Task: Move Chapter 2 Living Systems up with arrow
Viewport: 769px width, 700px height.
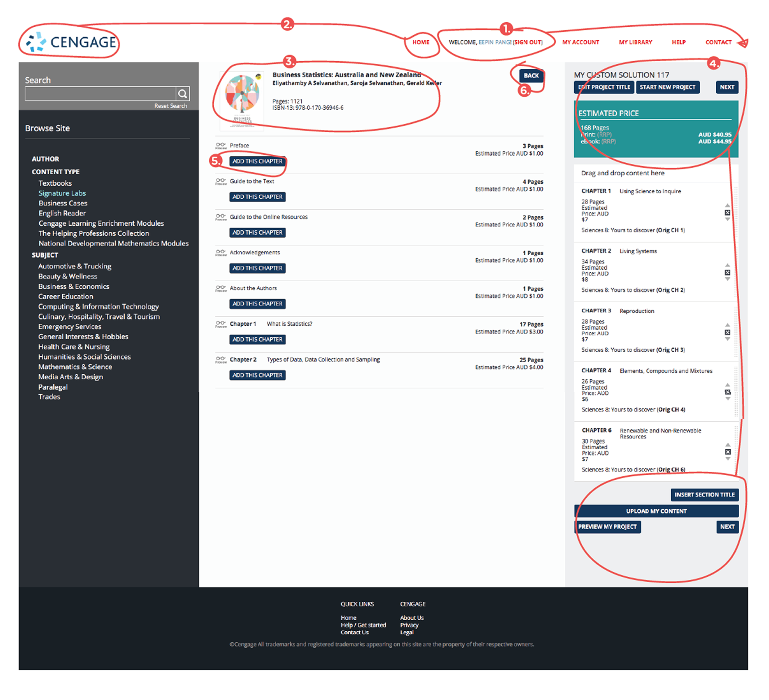Action: click(727, 265)
